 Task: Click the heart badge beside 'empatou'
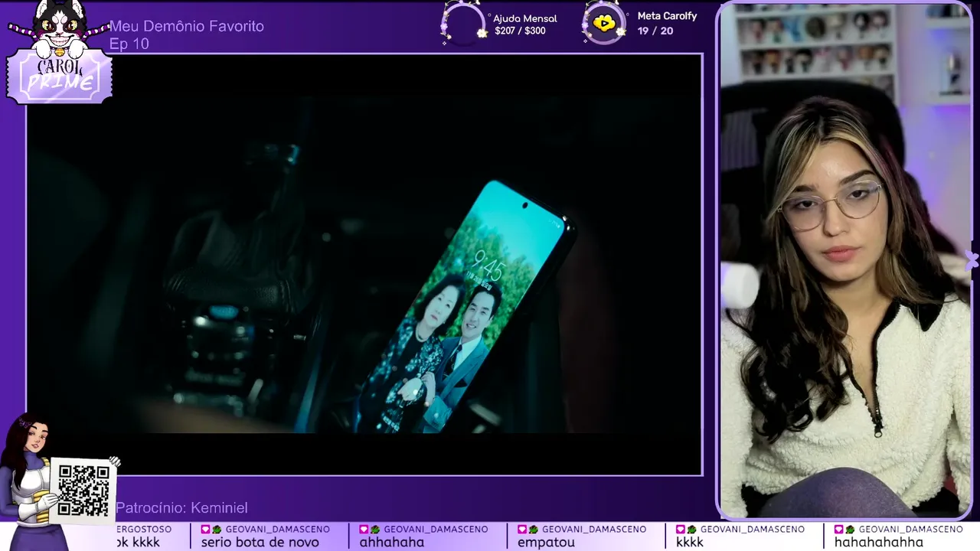[522, 530]
